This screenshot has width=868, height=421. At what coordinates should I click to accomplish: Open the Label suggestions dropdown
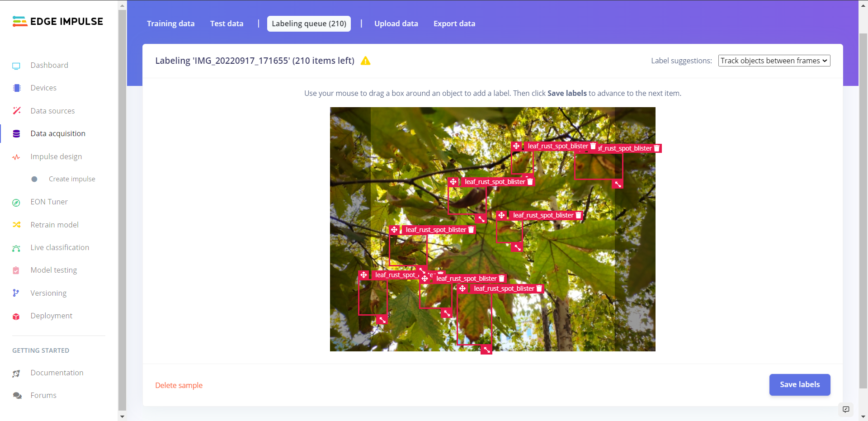click(774, 61)
